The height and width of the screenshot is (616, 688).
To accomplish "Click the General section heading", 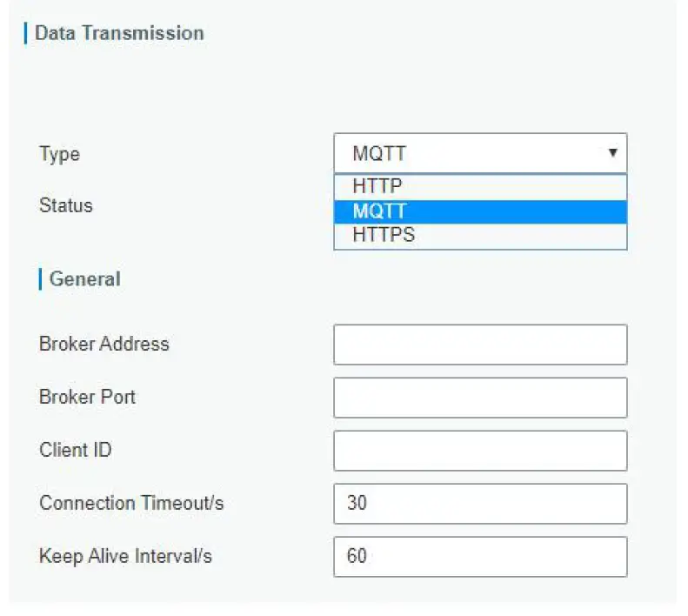I will tap(85, 279).
